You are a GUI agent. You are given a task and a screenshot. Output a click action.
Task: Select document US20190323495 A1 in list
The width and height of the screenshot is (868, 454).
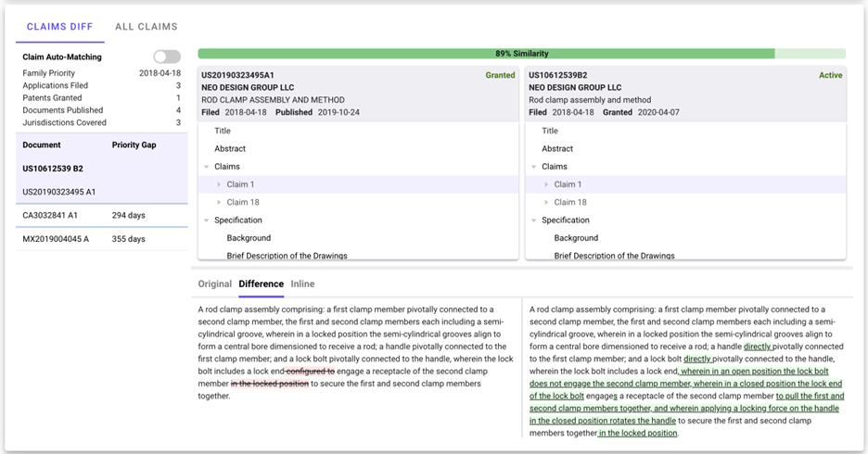[x=102, y=192]
